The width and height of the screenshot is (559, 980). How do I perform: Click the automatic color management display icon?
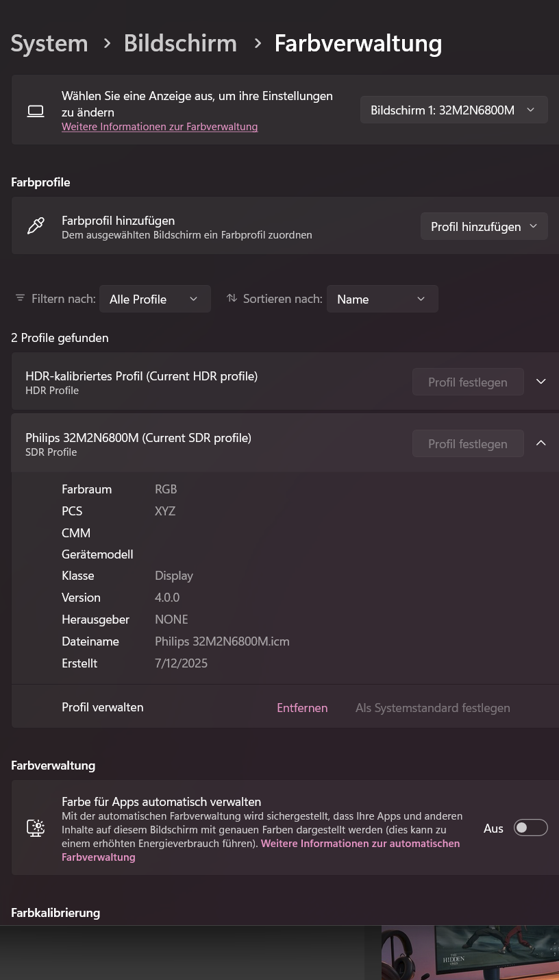[36, 828]
